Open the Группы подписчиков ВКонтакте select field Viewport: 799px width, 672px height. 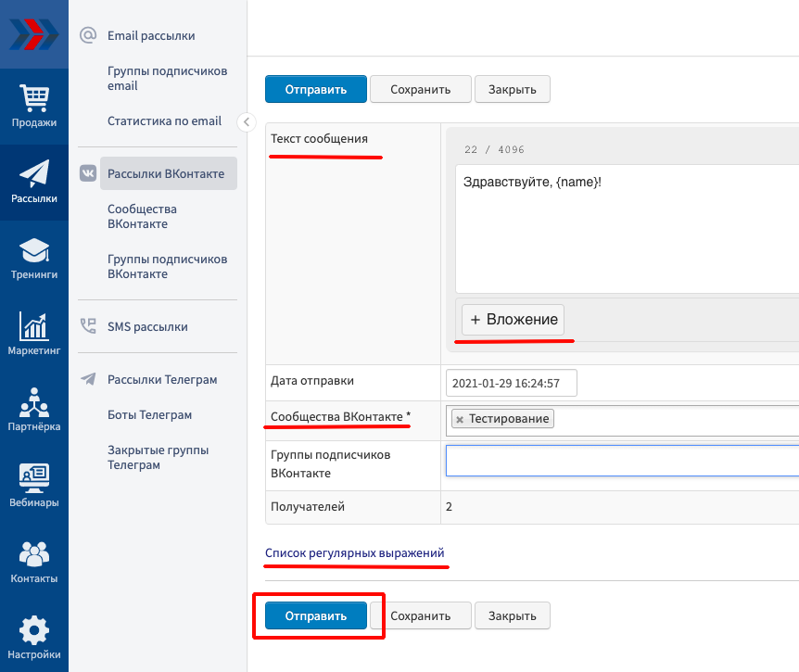[621, 461]
